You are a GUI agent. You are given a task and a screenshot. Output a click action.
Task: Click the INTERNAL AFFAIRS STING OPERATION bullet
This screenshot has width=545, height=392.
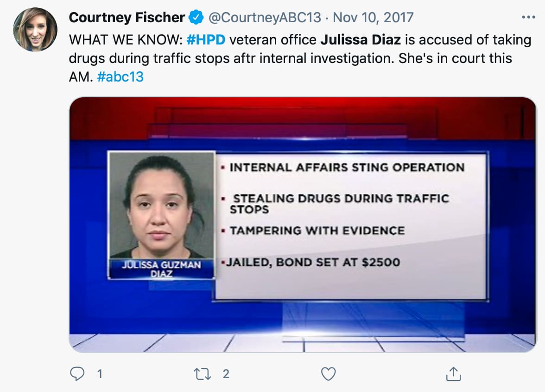pyautogui.click(x=347, y=167)
